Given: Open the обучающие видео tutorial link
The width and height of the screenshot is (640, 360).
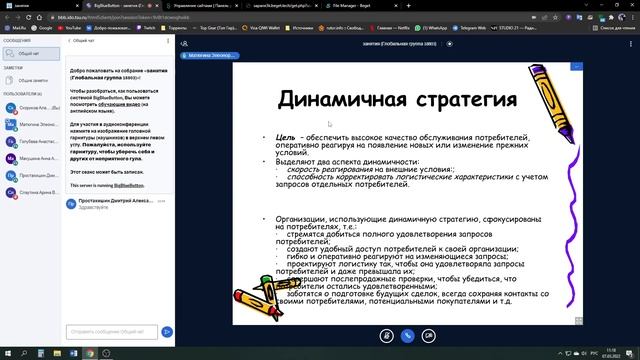Looking at the screenshot, I should 119,104.
